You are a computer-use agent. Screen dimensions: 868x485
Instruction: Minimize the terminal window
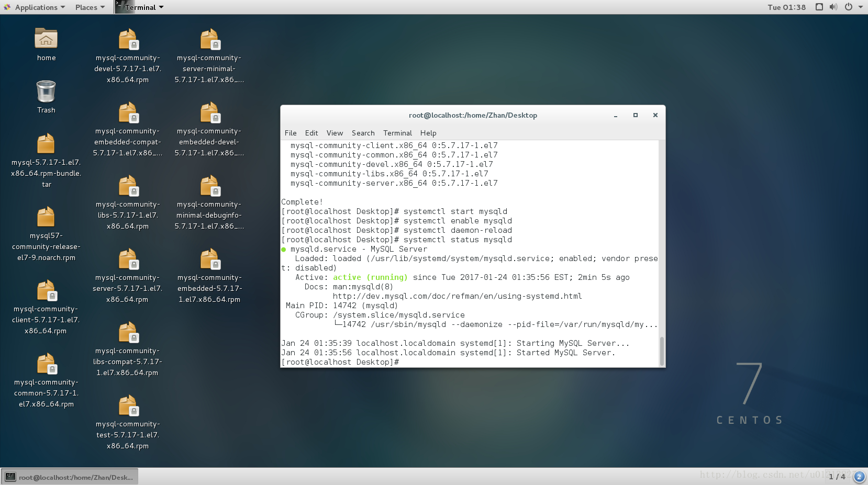coord(616,115)
